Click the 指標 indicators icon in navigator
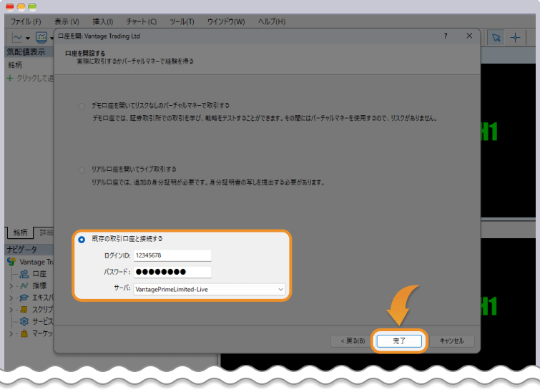The height and width of the screenshot is (392, 540). tap(24, 285)
